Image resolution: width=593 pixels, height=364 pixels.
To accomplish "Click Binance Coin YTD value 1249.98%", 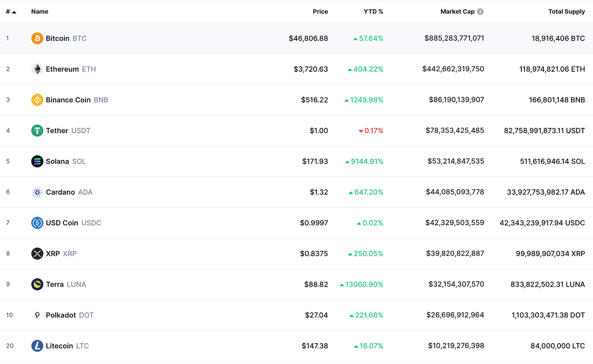I will [x=364, y=100].
